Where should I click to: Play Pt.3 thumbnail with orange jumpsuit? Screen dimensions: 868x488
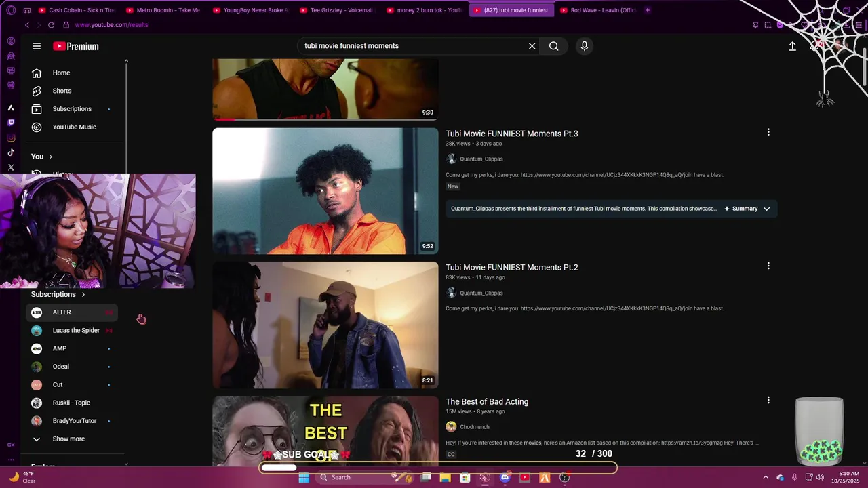click(x=325, y=191)
